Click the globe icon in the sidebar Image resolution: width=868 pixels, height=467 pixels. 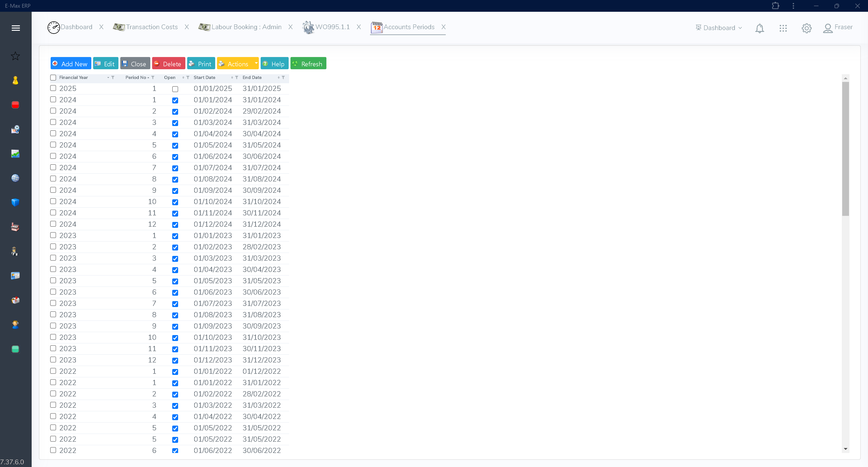tap(15, 178)
